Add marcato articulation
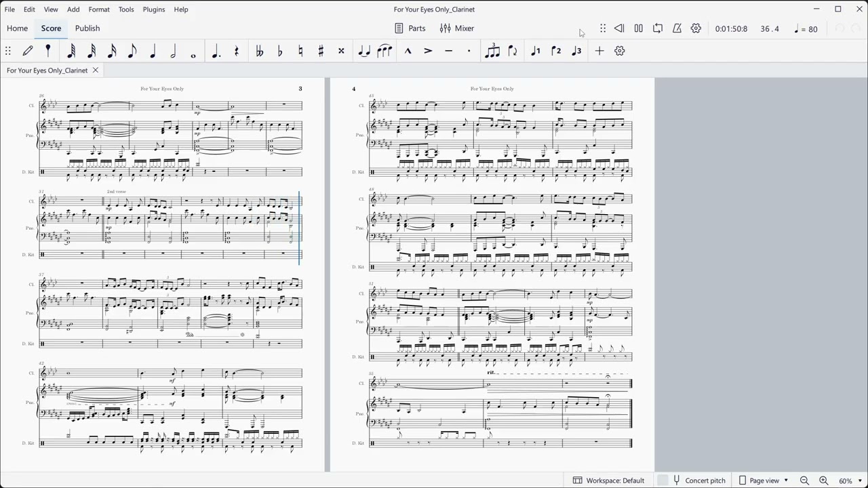 (408, 51)
